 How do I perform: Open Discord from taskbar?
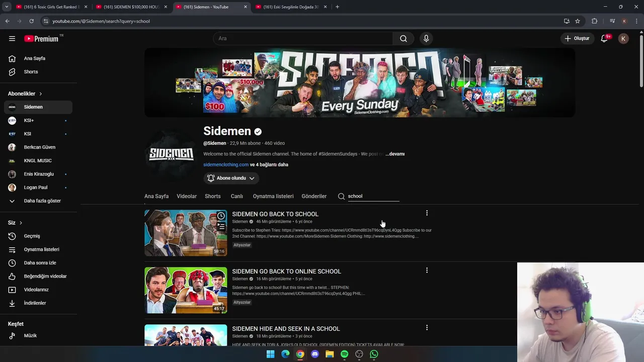(x=315, y=354)
